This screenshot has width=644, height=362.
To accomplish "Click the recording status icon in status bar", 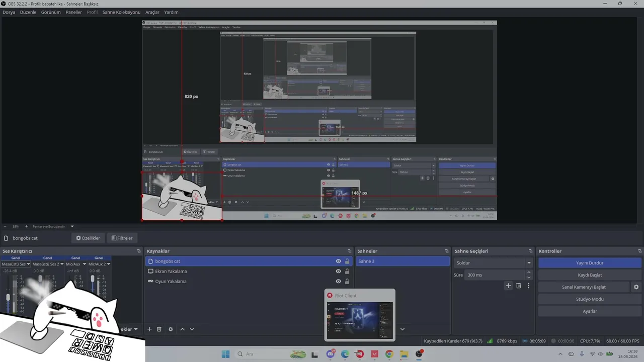I will [553, 341].
